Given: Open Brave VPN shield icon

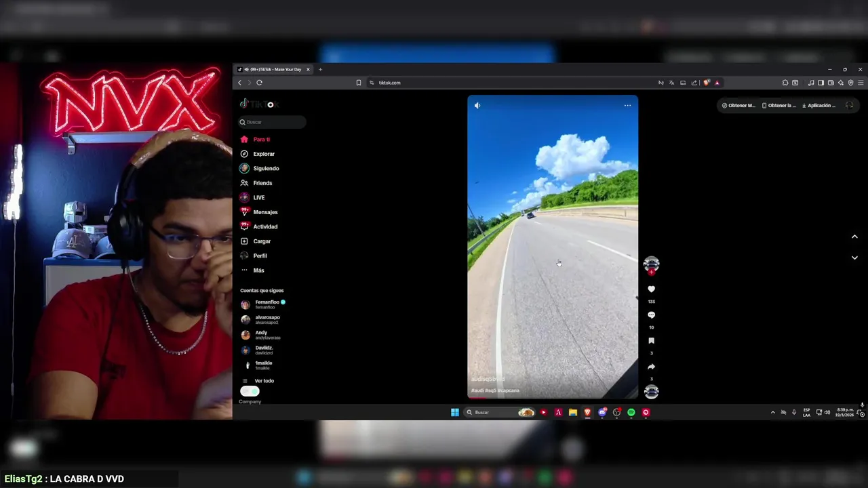Looking at the screenshot, I should (850, 83).
